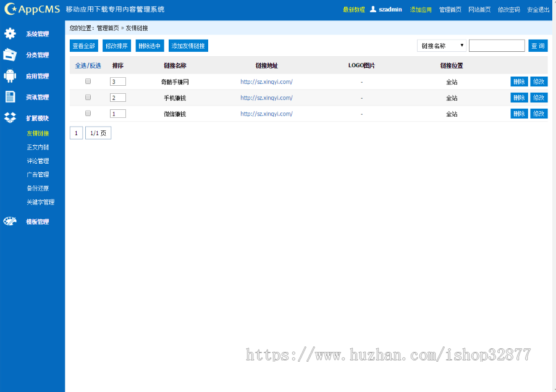The height and width of the screenshot is (392, 556).
Task: Select 广告管理 submenu item
Action: [x=38, y=174]
